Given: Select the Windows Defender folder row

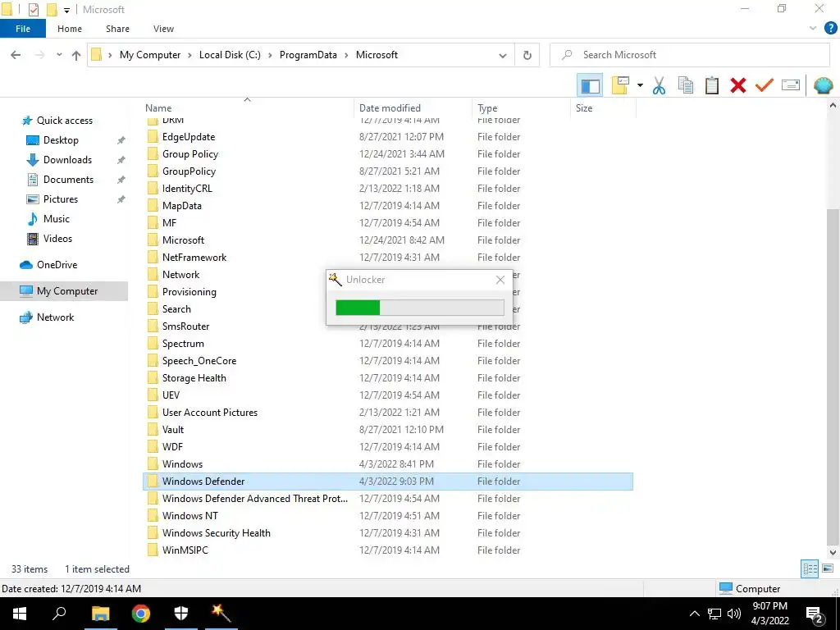Looking at the screenshot, I should (388, 482).
